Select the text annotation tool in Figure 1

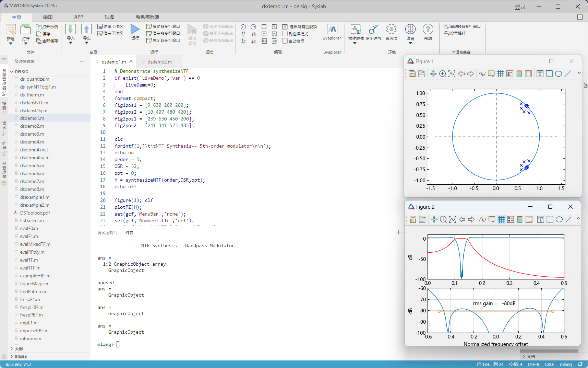click(x=540, y=74)
